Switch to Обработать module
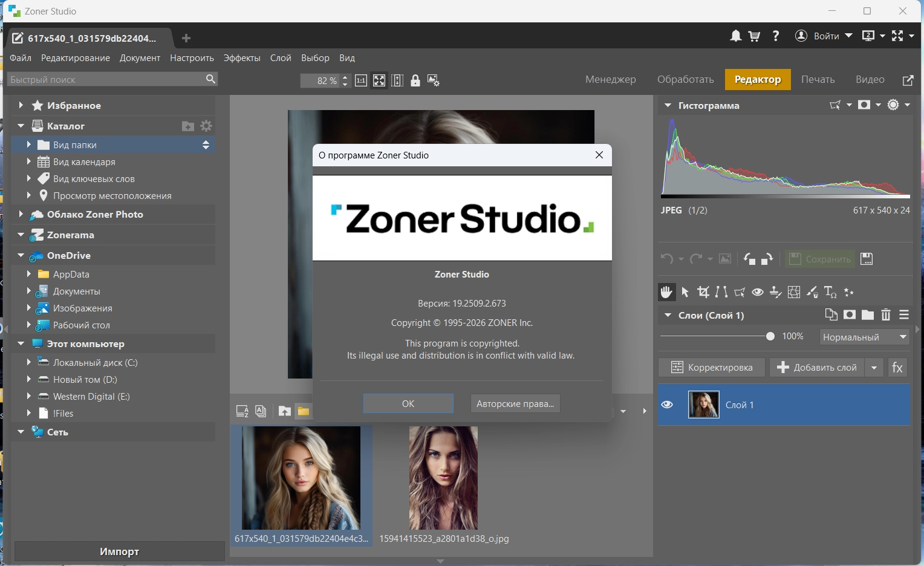 click(686, 80)
